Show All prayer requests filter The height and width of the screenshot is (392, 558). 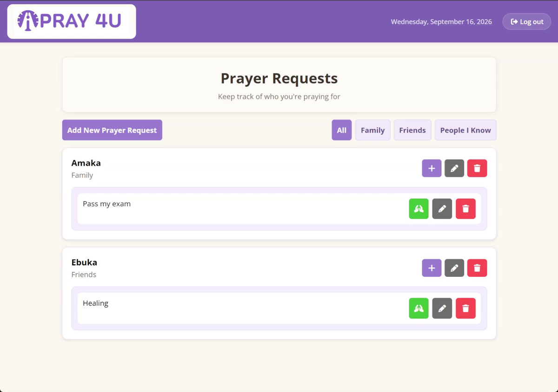(342, 130)
